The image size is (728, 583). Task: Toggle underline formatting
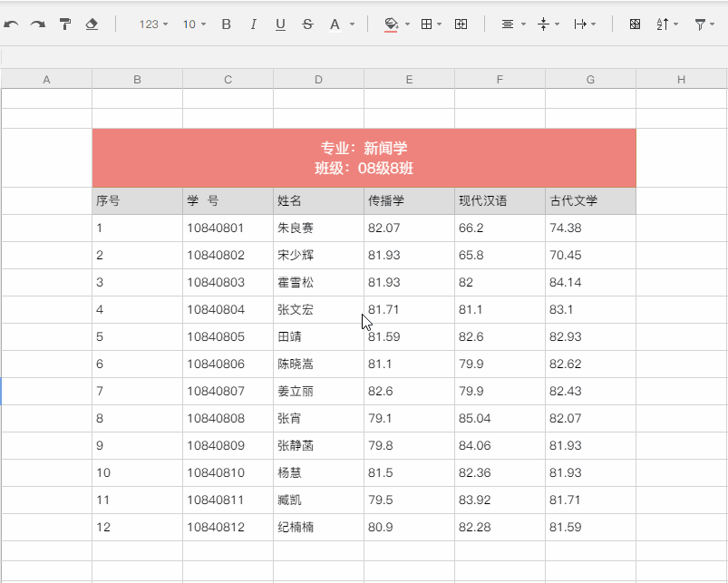(x=281, y=24)
